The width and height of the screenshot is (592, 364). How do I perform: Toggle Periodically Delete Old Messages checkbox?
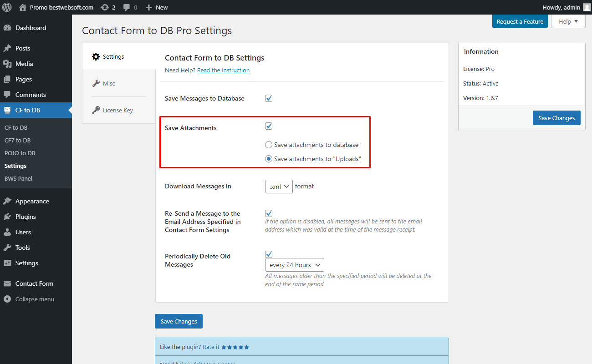click(x=269, y=254)
